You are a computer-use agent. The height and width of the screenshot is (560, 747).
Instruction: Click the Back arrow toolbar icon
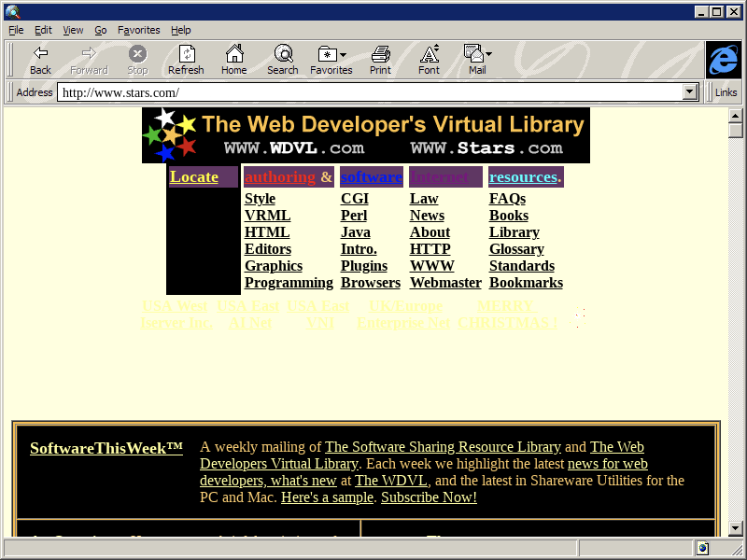click(40, 53)
